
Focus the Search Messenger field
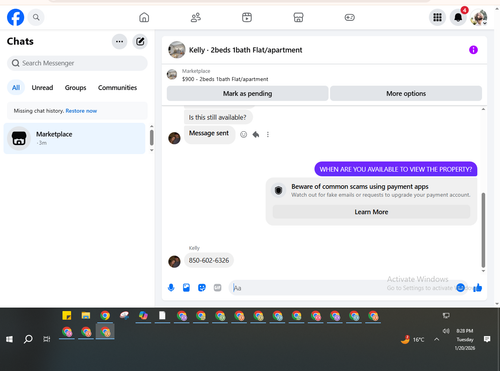coord(77,63)
